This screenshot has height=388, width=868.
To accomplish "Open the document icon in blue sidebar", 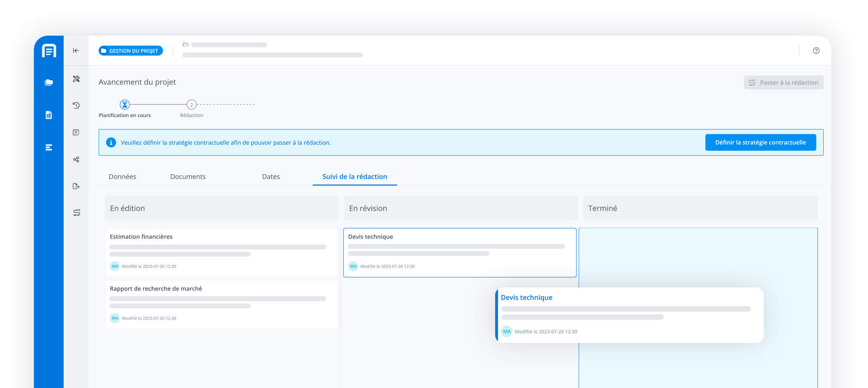I will coord(49,115).
